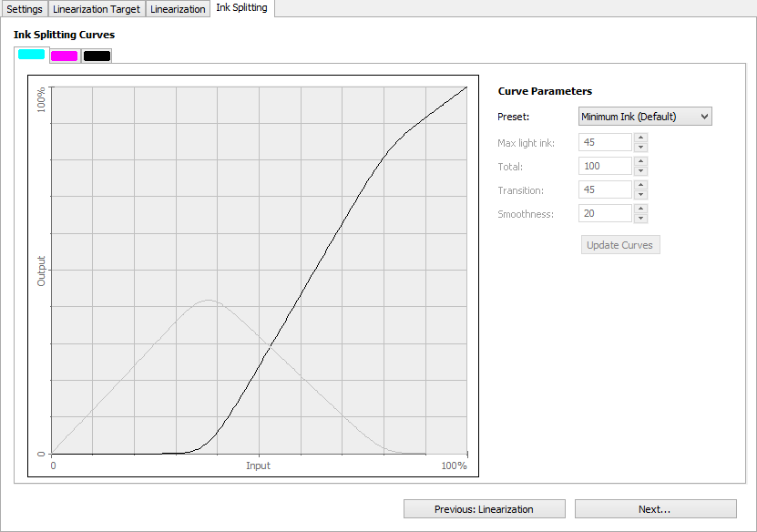Increase the Total value
Screen dimensions: 757x532
640,162
